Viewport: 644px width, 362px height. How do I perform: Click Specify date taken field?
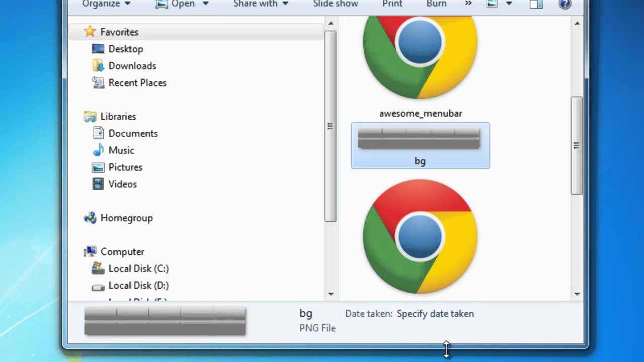[435, 314]
